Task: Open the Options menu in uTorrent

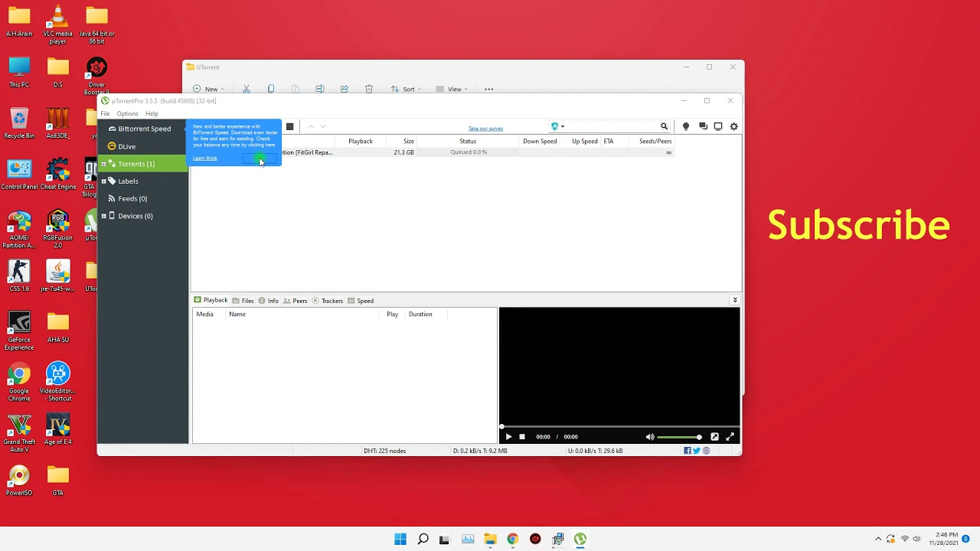Action: [127, 114]
